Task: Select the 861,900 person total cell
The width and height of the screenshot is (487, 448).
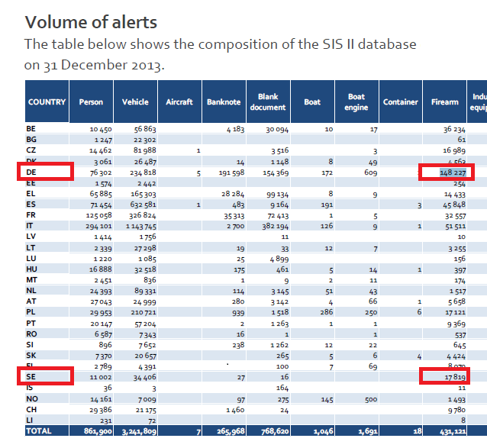Action: click(95, 430)
